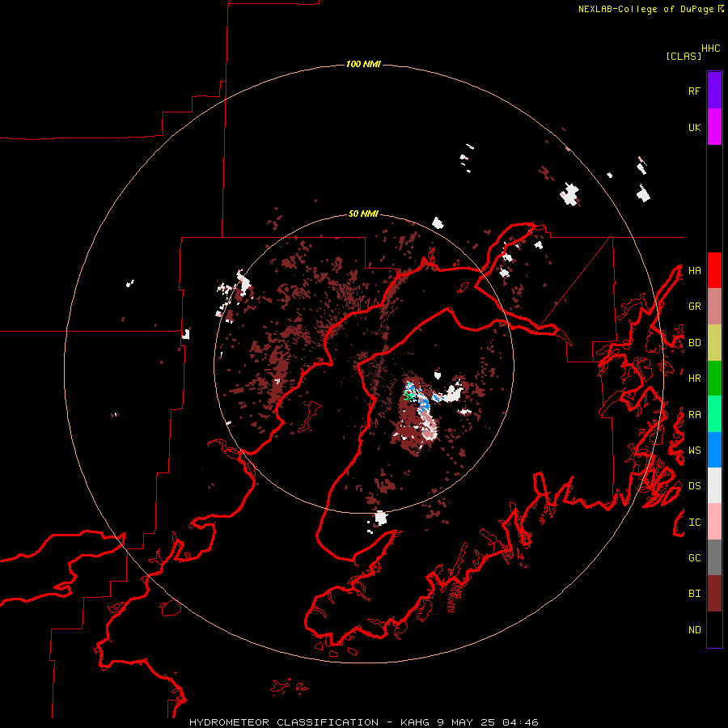Click the DS legend label
Viewport: 728px width, 728px height.
[694, 486]
